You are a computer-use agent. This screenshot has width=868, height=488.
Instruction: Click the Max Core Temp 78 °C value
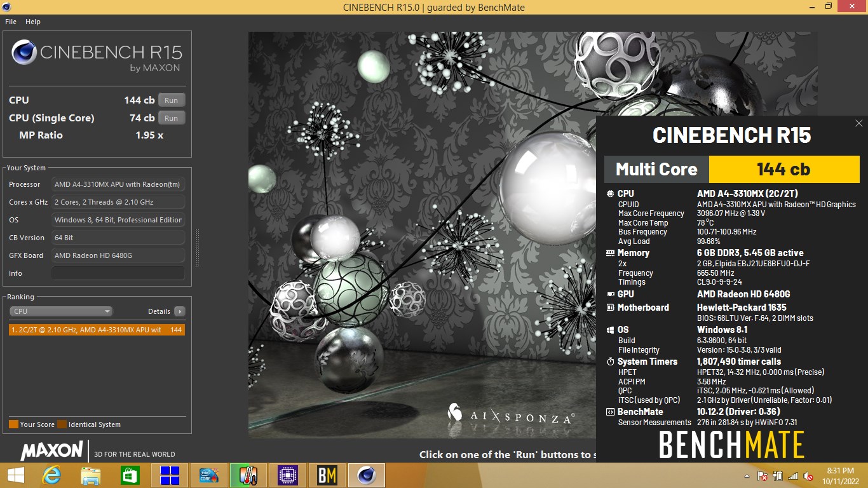(x=706, y=223)
